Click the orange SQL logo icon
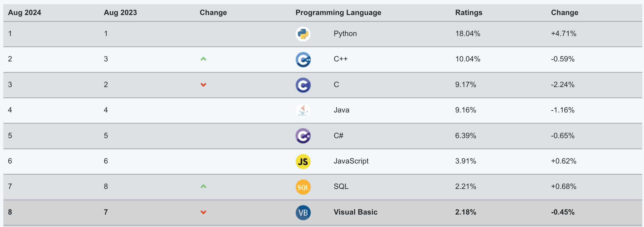This screenshot has height=227, width=644. coord(303,187)
